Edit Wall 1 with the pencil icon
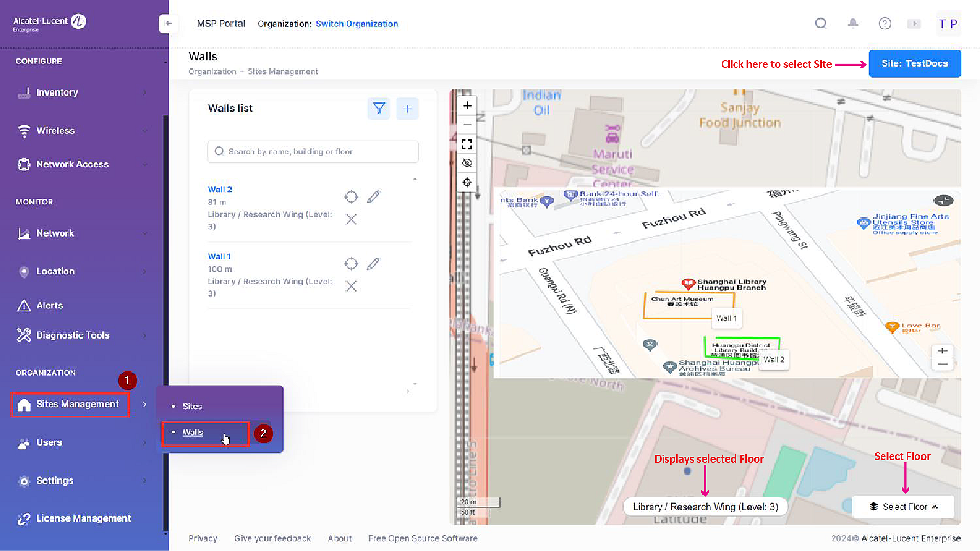 point(373,263)
